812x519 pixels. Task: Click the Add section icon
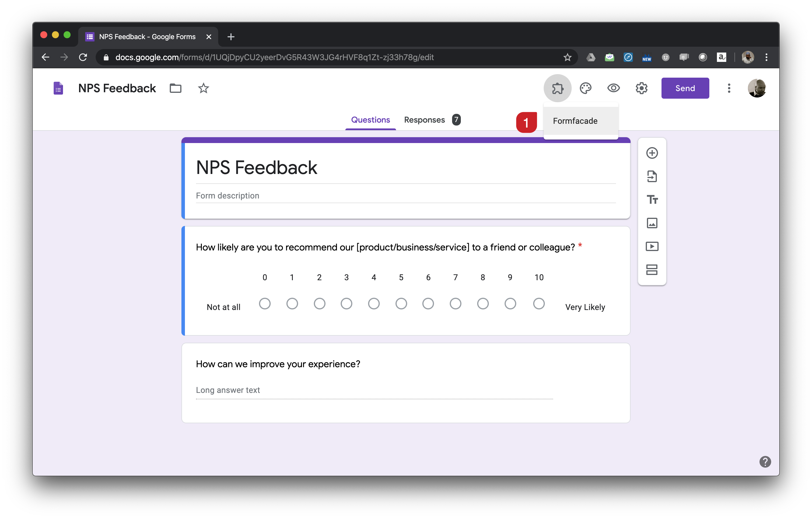click(x=652, y=270)
